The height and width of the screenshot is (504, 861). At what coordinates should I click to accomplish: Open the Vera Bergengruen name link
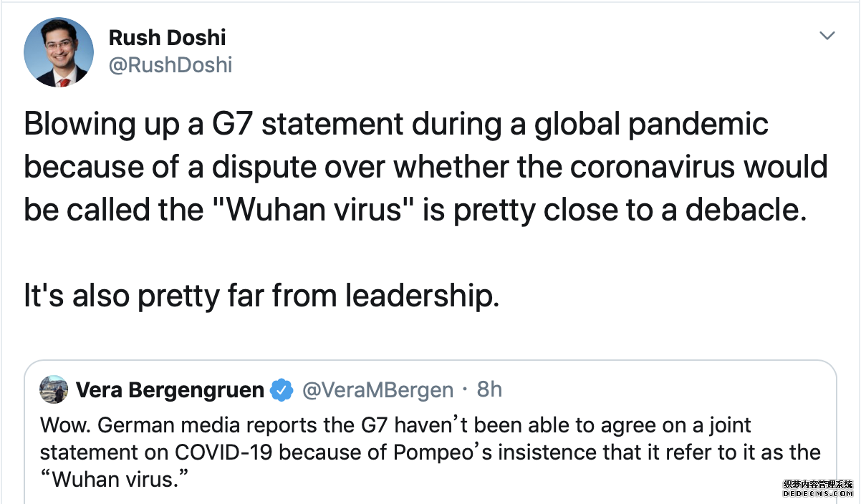pyautogui.click(x=170, y=390)
